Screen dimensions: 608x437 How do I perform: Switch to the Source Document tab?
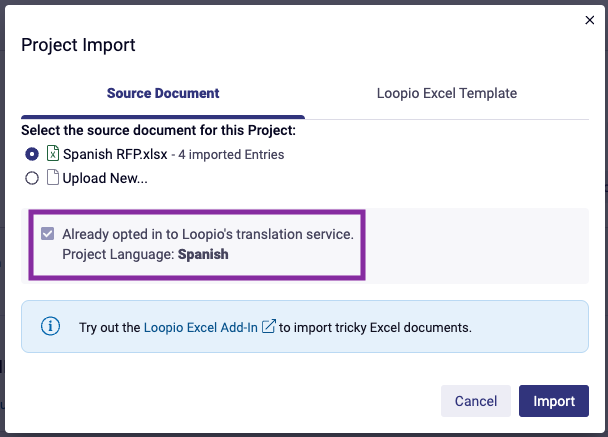163,93
